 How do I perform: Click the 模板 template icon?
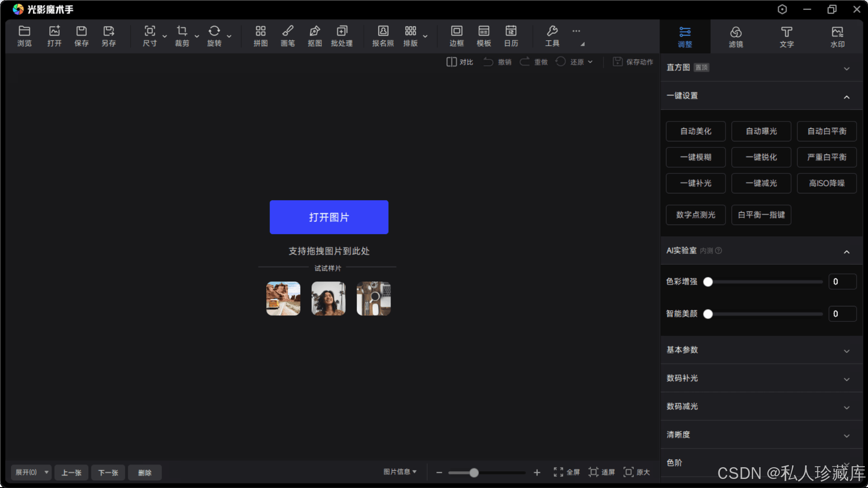[484, 36]
